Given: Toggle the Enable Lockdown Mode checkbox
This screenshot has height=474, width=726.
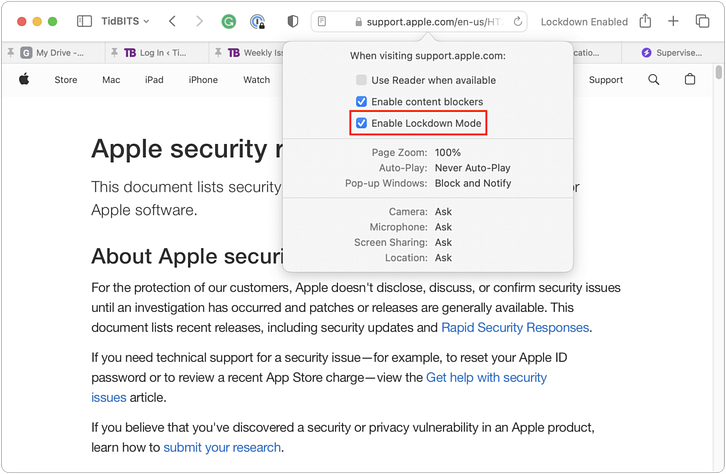Looking at the screenshot, I should tap(362, 123).
